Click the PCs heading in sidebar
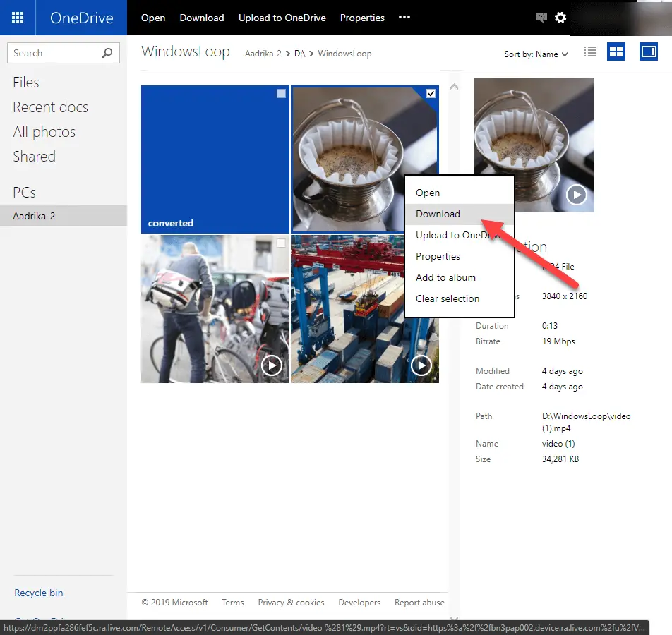Screen dimensions: 672x635 click(25, 193)
